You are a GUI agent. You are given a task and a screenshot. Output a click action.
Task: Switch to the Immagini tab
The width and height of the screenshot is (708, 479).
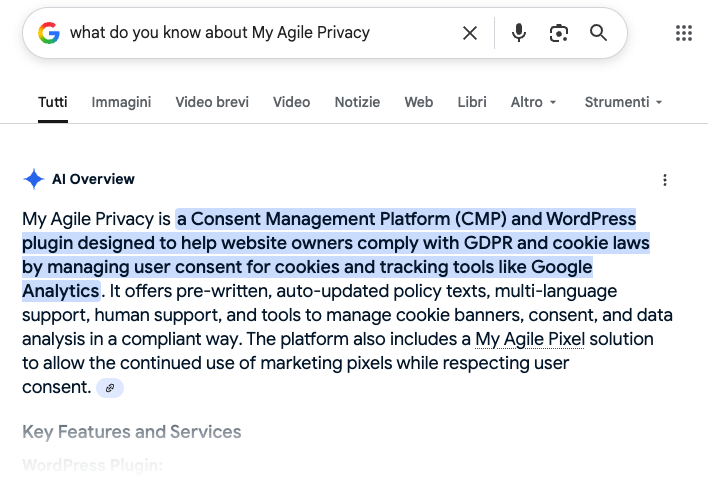coord(121,102)
